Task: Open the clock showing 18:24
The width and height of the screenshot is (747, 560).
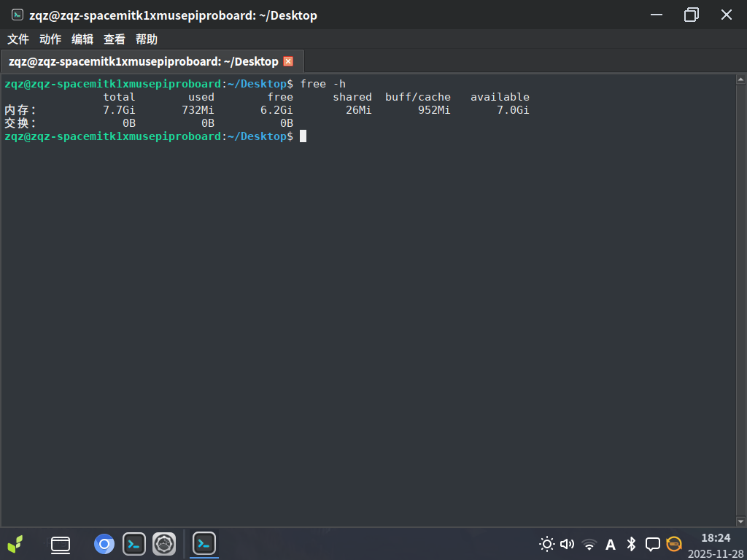Action: pos(716,538)
